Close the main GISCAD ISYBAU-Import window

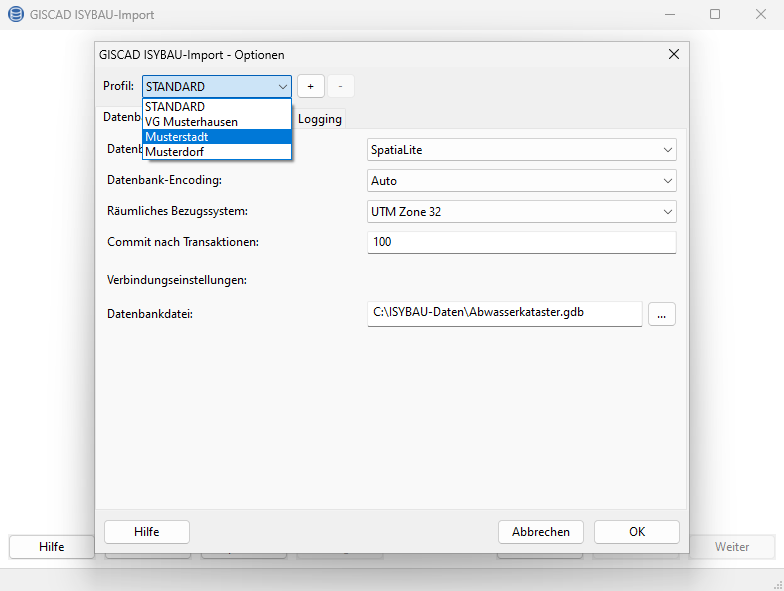(x=760, y=14)
